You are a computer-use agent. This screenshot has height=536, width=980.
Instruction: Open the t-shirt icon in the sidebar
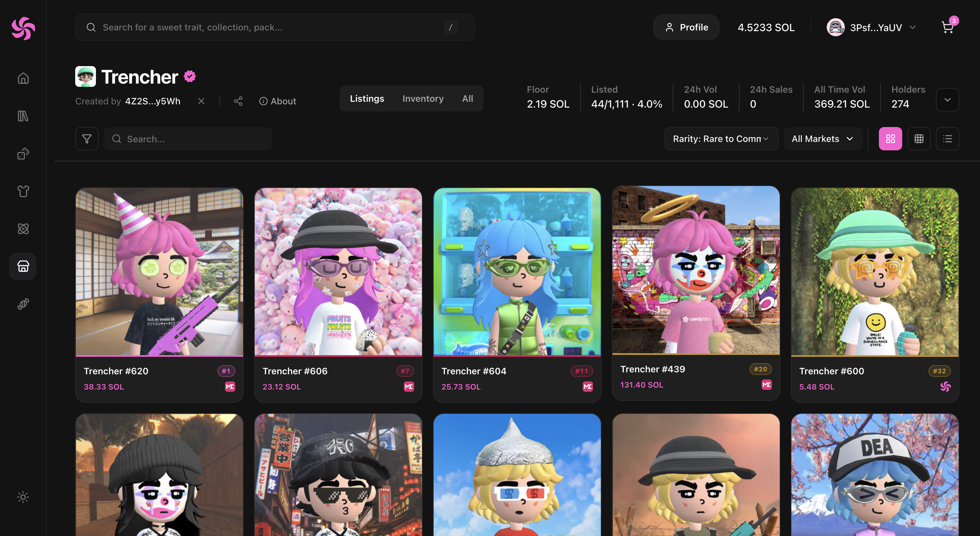point(23,191)
